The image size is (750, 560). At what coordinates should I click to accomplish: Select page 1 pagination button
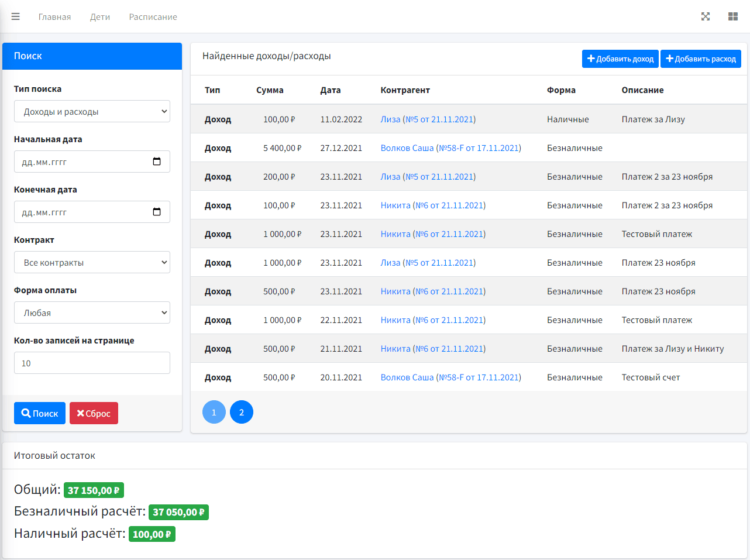pos(214,413)
